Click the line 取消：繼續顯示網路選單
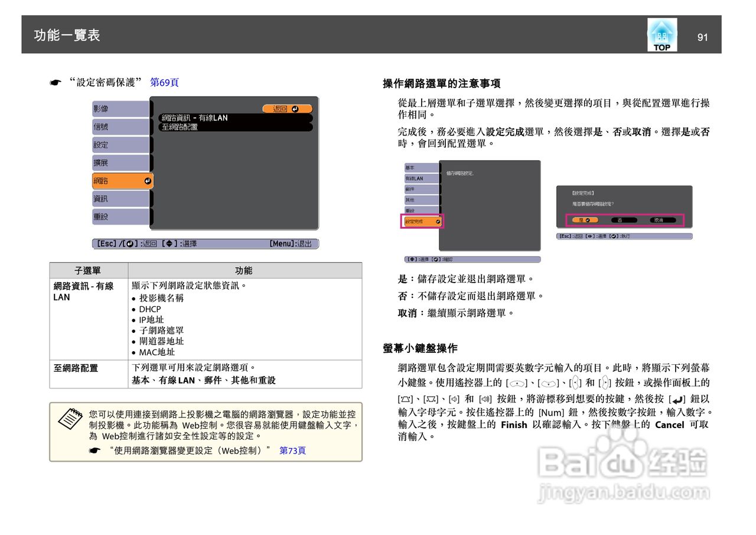The width and height of the screenshot is (756, 535). tap(456, 313)
